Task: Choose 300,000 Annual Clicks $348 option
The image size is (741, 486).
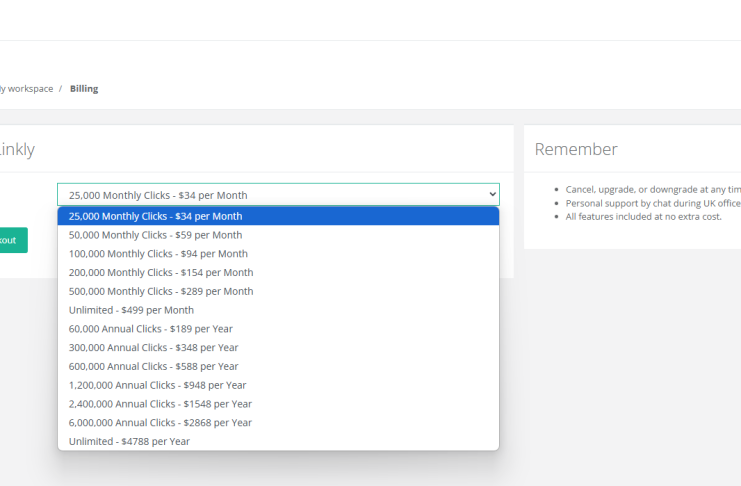Action: click(x=153, y=348)
